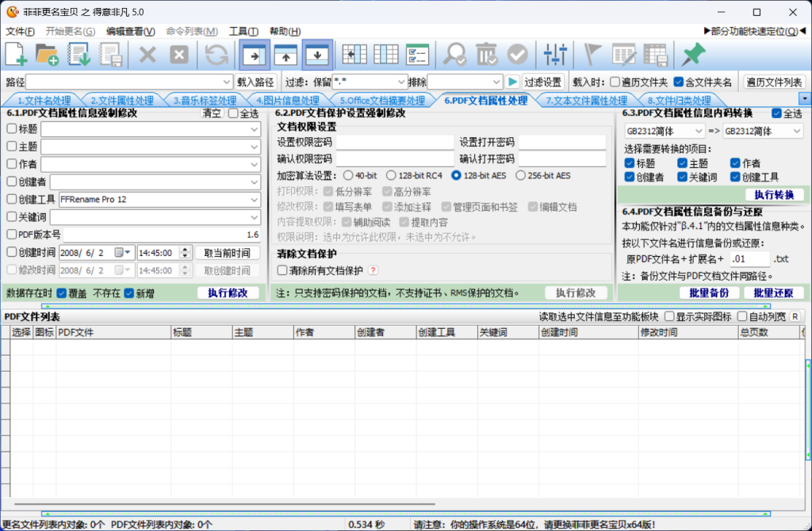Click the add folder toolbar icon

click(48, 54)
